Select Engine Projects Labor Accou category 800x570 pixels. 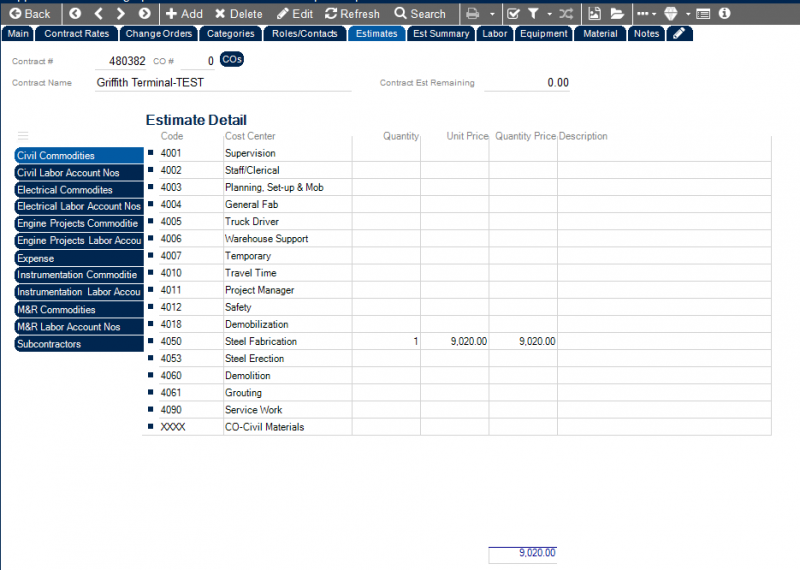[x=79, y=240]
